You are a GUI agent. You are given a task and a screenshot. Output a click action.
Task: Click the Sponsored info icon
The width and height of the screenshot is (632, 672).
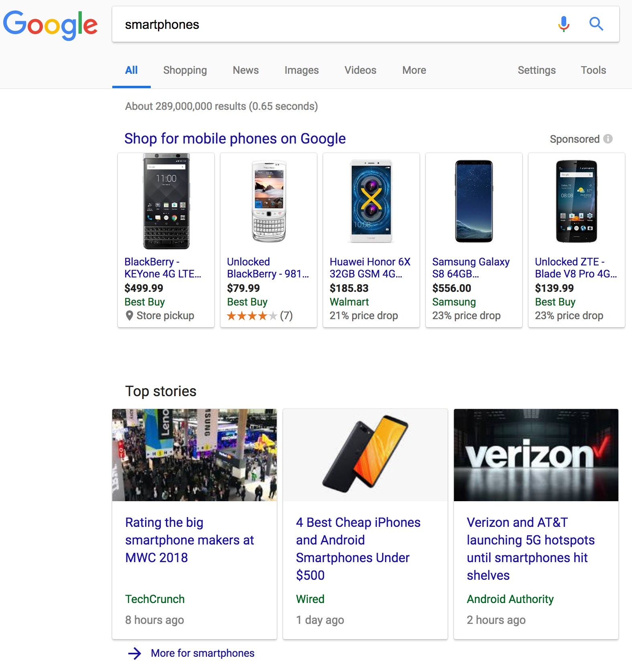click(608, 139)
